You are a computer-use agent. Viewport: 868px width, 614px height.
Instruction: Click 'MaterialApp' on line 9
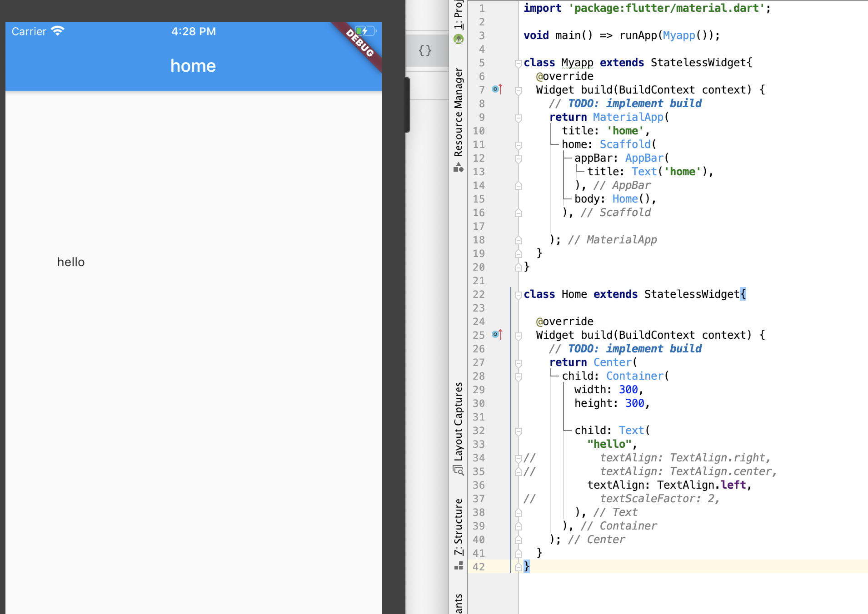click(628, 117)
